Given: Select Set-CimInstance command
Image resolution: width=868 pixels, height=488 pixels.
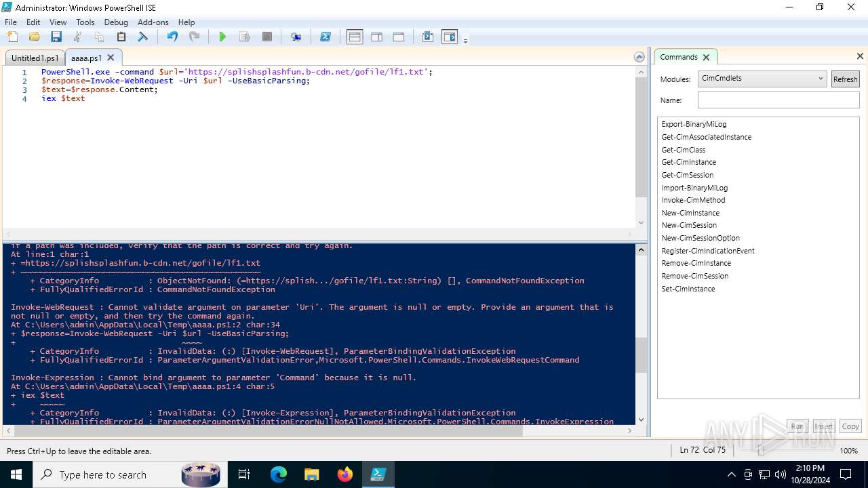Looking at the screenshot, I should (688, 289).
